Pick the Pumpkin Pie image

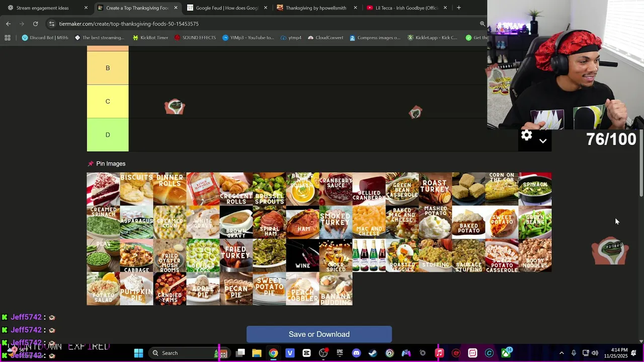pyautogui.click(x=136, y=289)
